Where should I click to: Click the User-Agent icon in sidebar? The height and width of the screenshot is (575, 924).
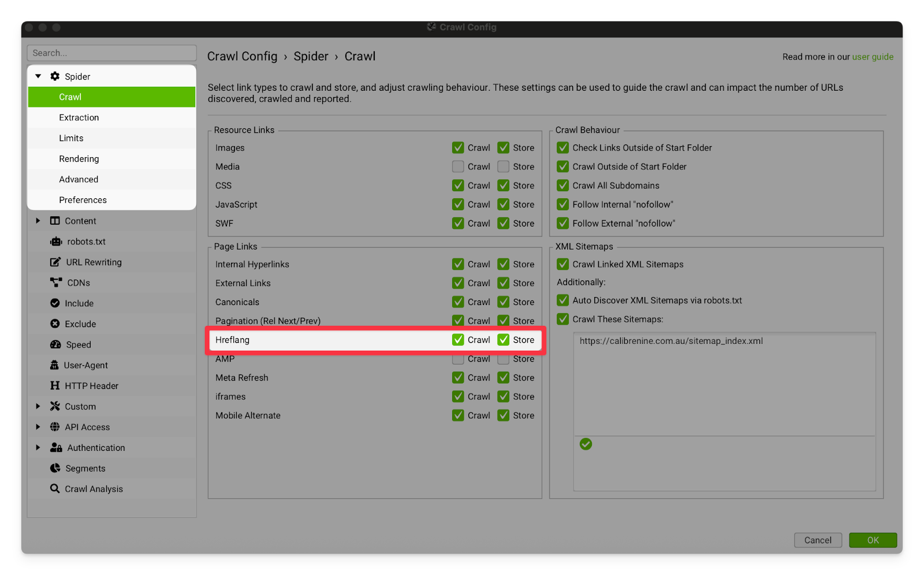click(54, 365)
